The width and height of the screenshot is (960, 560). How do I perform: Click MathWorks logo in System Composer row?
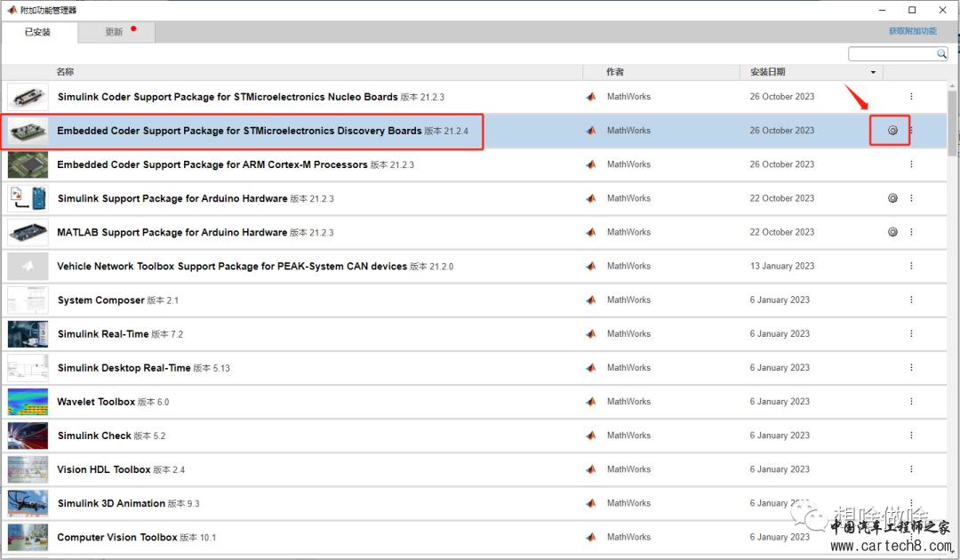pos(591,300)
